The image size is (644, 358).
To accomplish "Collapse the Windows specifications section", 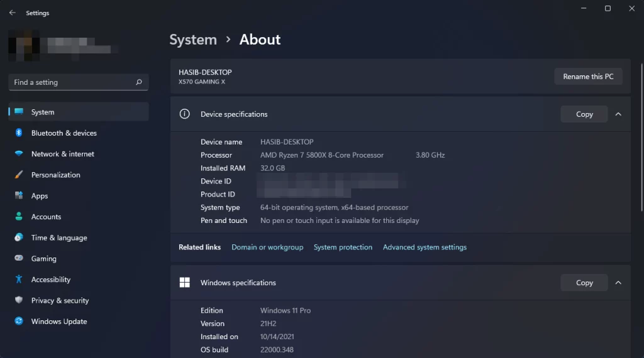I will 618,283.
